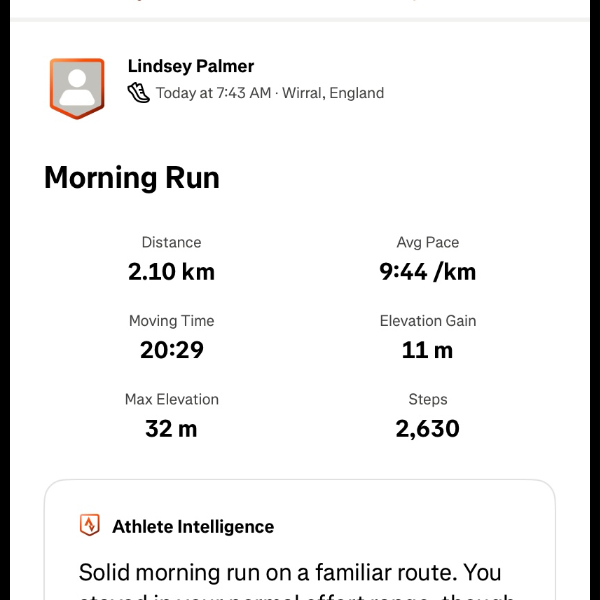Click the Morning Run activity title

coord(132,178)
